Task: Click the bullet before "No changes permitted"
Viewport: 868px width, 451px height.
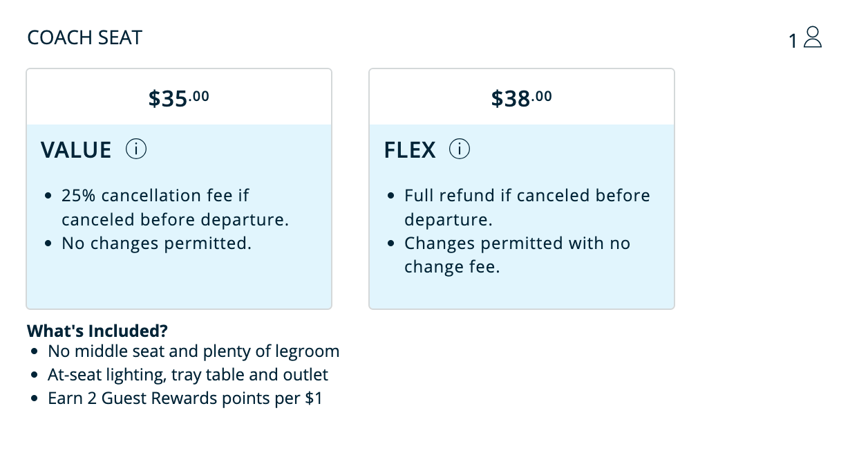Action: pos(48,243)
